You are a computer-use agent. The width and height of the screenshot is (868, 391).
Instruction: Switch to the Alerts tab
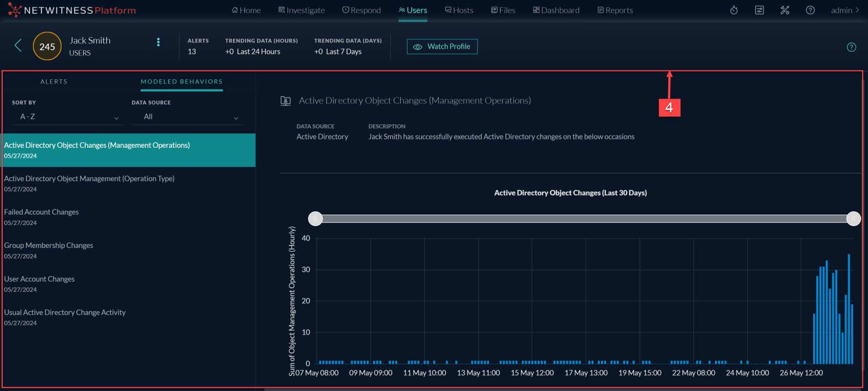(54, 82)
